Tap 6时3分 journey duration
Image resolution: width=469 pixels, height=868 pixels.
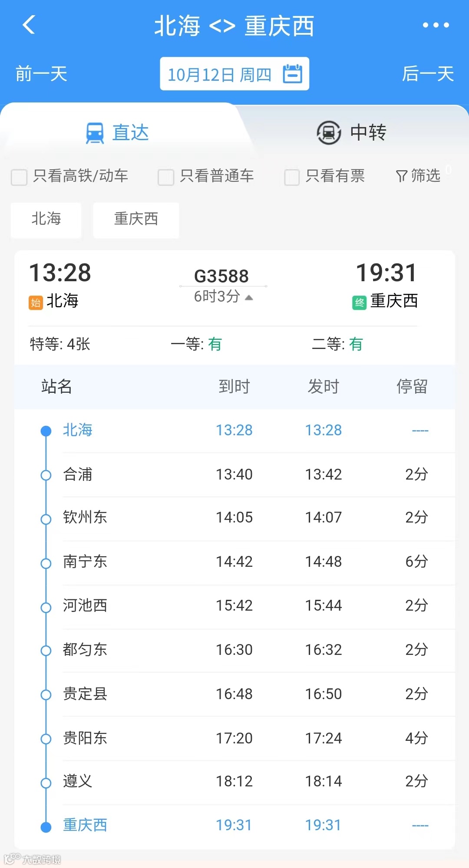[x=217, y=297]
